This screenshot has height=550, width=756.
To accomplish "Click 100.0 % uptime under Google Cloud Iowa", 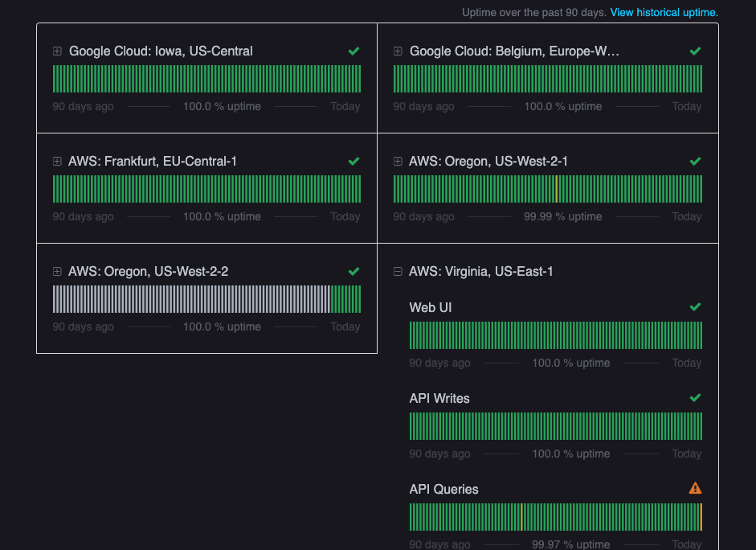I will pyautogui.click(x=222, y=107).
